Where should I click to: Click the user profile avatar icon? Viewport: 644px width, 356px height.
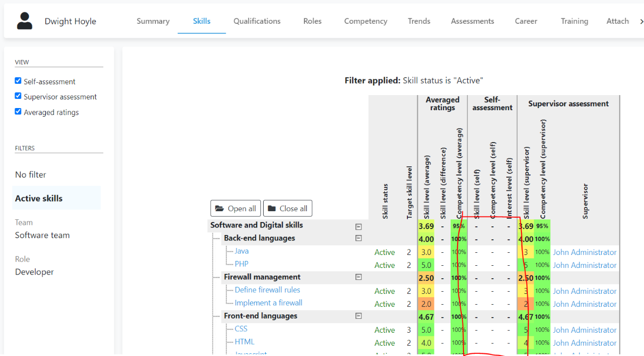[24, 21]
